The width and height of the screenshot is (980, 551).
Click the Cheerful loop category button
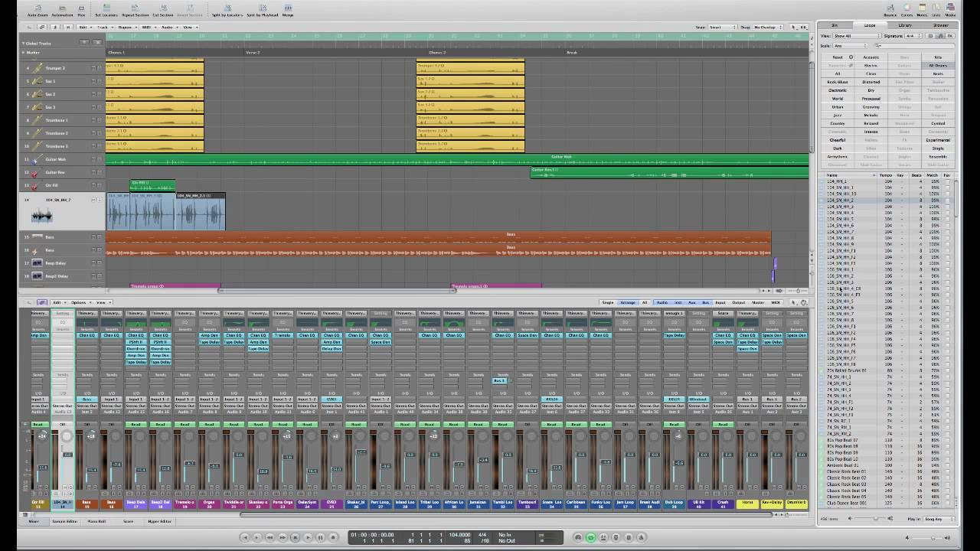tap(838, 140)
